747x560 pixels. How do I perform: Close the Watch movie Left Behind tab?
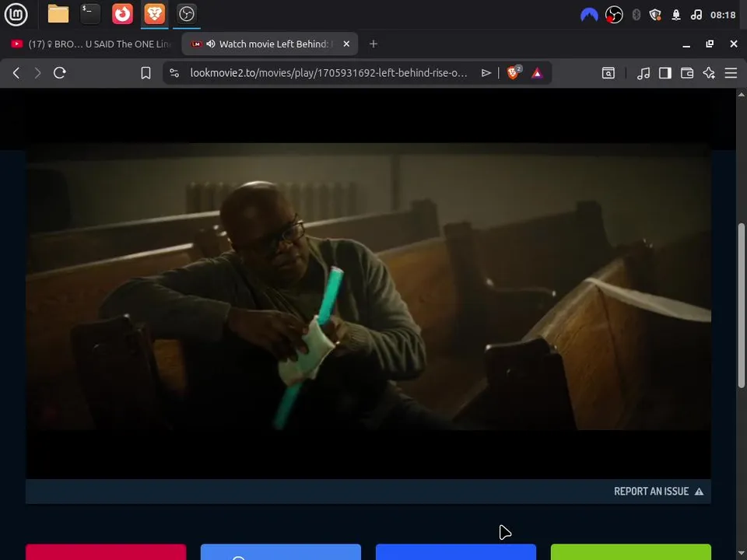(x=346, y=44)
